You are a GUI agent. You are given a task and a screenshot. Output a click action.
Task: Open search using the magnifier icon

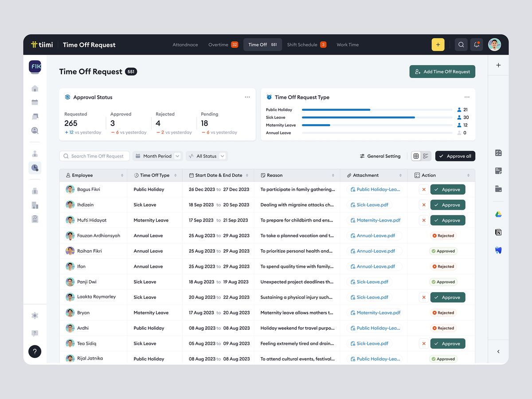click(x=461, y=45)
